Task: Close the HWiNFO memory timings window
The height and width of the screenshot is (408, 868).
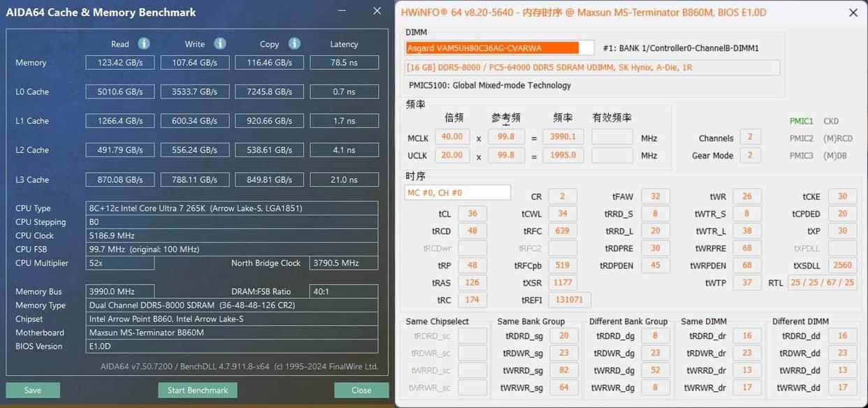Action: tap(853, 13)
